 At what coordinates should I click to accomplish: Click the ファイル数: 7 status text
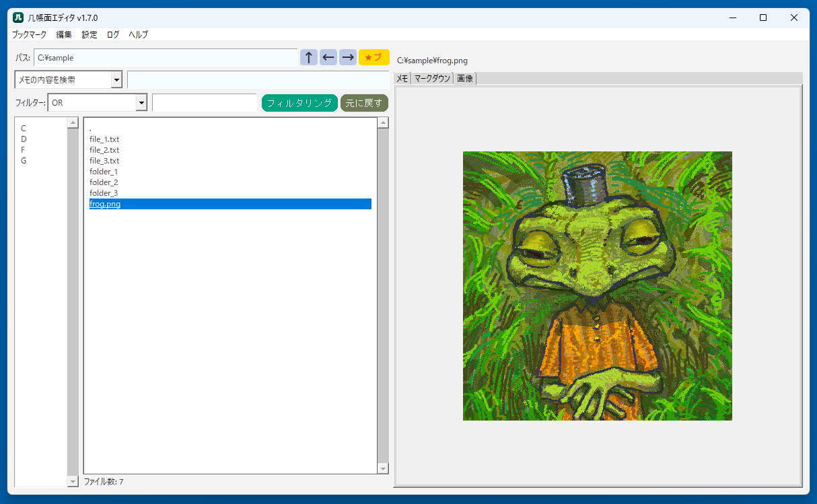pos(104,482)
